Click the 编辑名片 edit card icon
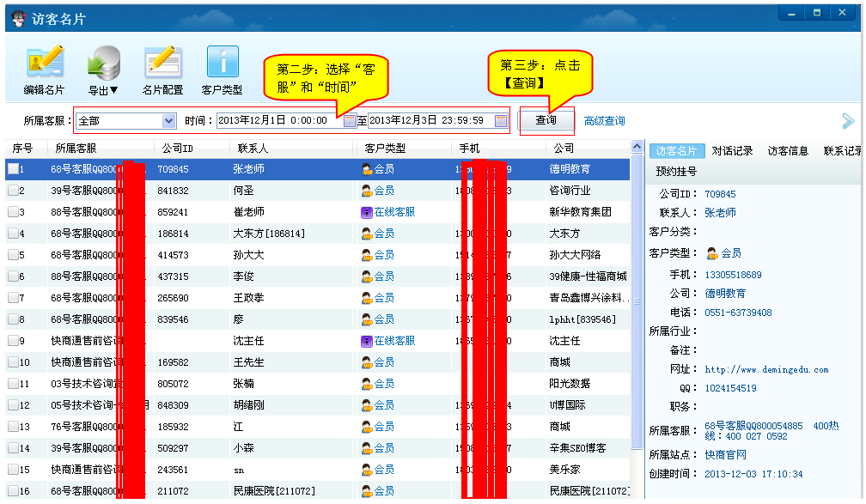Screen dimensions: 866x504 pos(45,64)
